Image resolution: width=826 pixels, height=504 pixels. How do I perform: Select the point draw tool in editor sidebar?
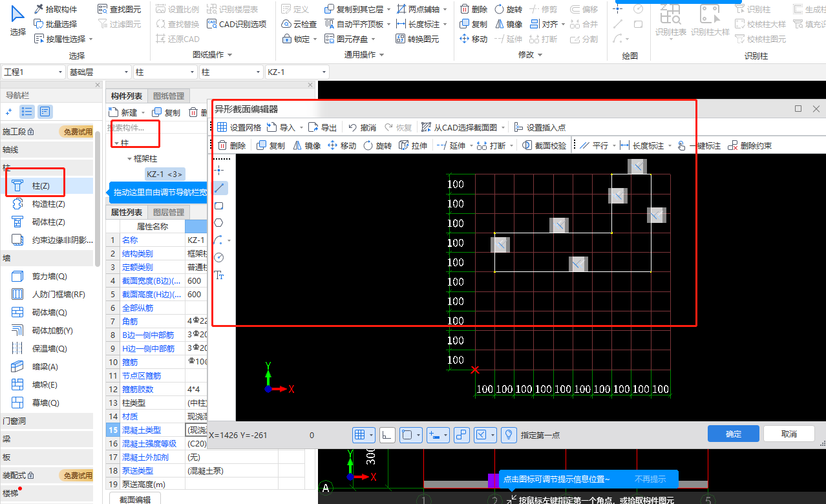[219, 171]
